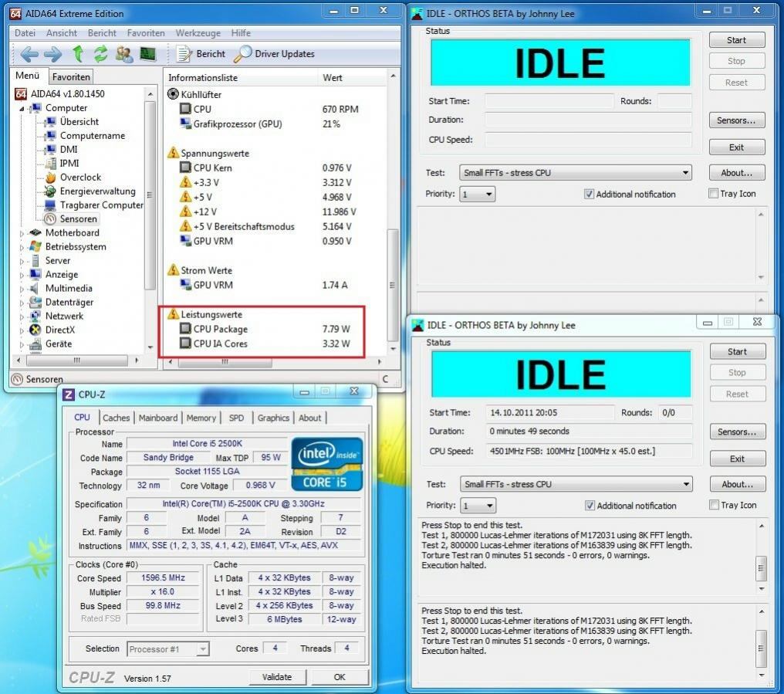Expand the Multimedia tree node
784x694 pixels.
pyautogui.click(x=22, y=289)
